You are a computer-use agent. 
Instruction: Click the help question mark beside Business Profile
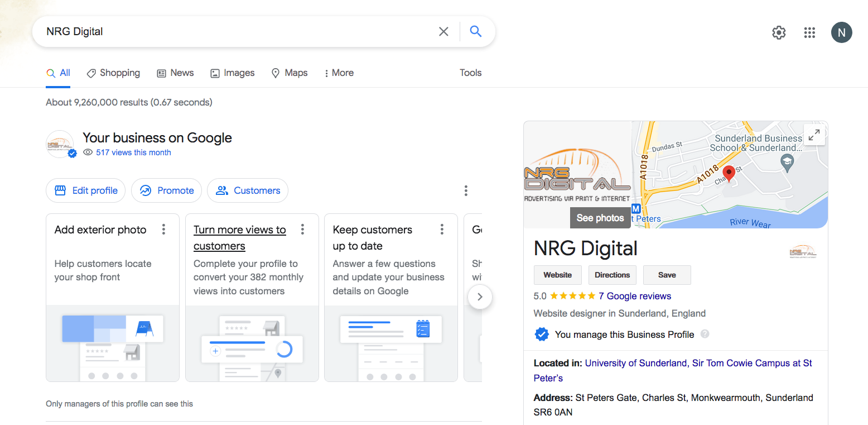[705, 334]
